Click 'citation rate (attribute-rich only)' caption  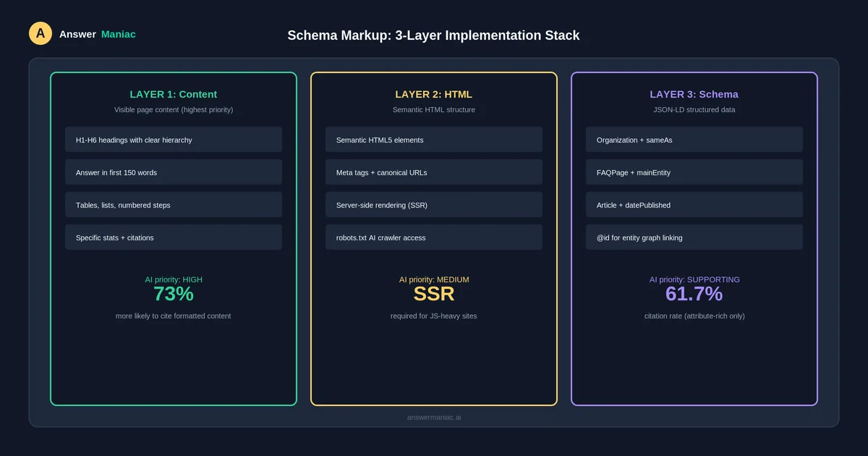(694, 316)
